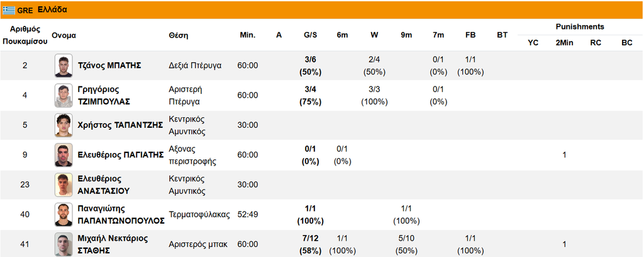The width and height of the screenshot is (644, 257).
Task: Click the Αριθμός Πουκαμίσου column header
Action: 25,35
